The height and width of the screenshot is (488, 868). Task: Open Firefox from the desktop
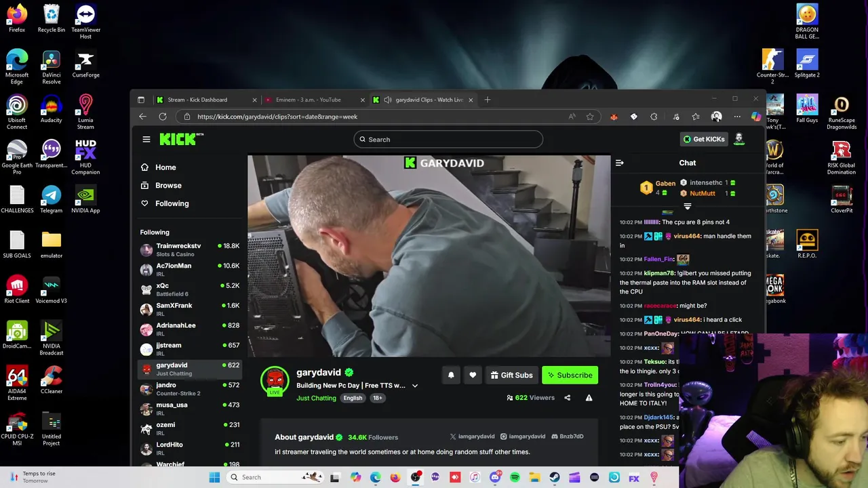coord(17,18)
